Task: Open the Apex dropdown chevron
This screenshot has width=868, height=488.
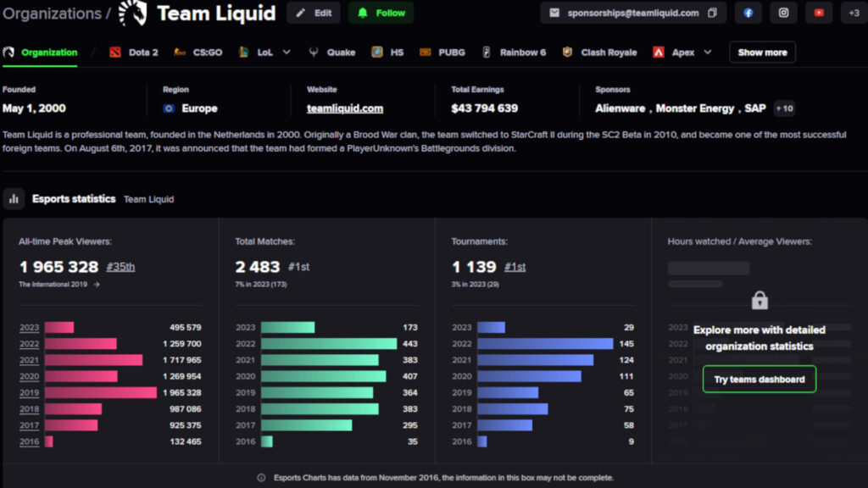Action: [x=707, y=52]
